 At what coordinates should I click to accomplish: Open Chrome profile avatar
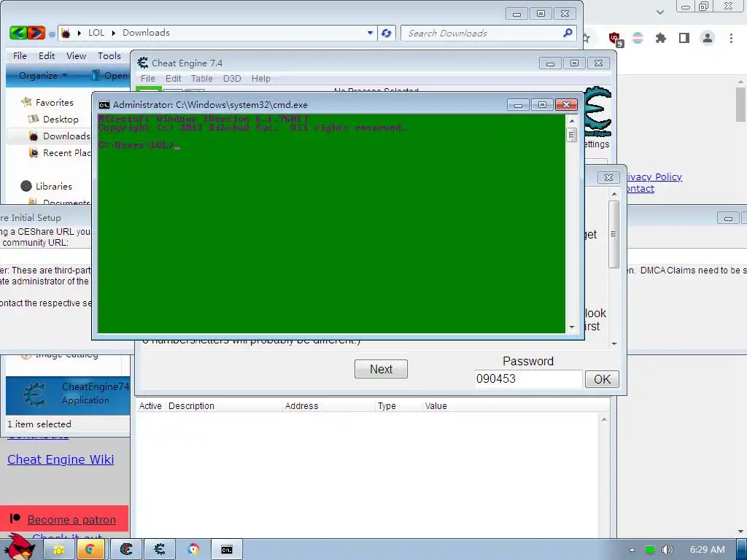[708, 38]
